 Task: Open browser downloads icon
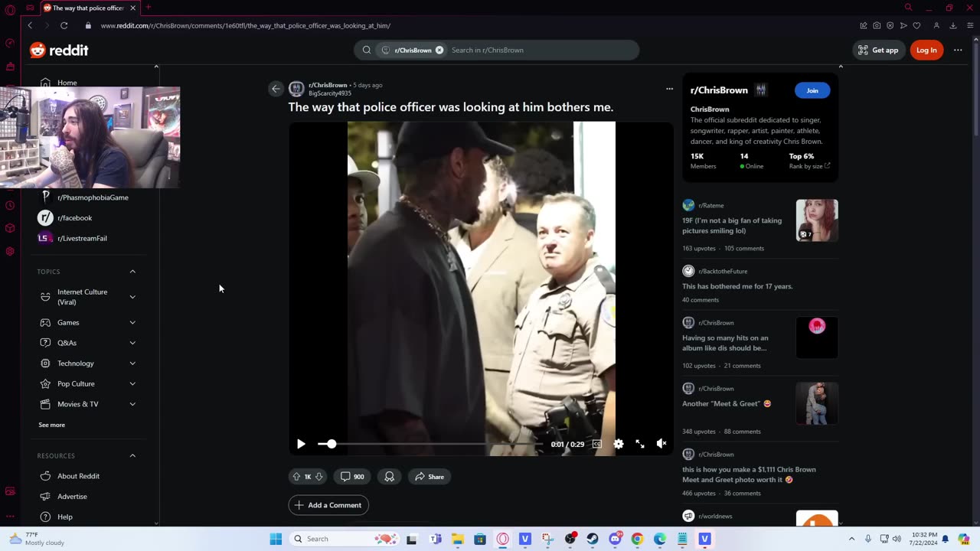(x=953, y=25)
